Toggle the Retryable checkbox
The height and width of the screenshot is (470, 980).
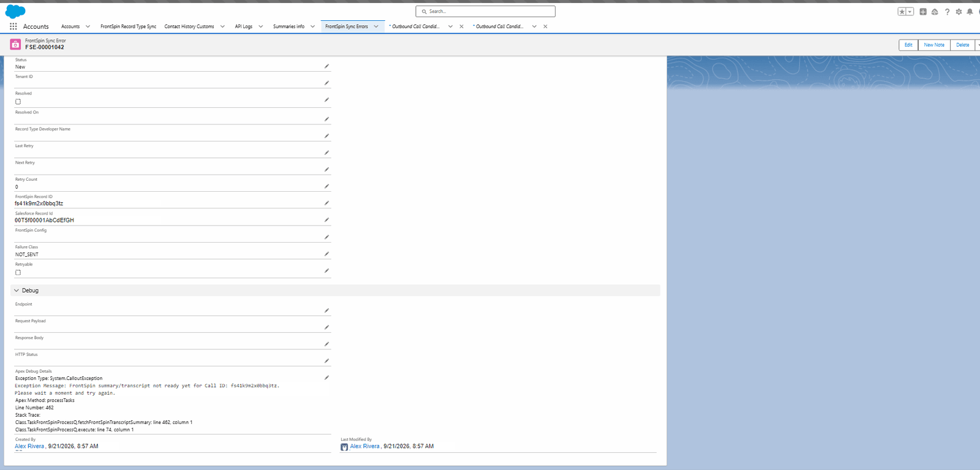coord(18,273)
